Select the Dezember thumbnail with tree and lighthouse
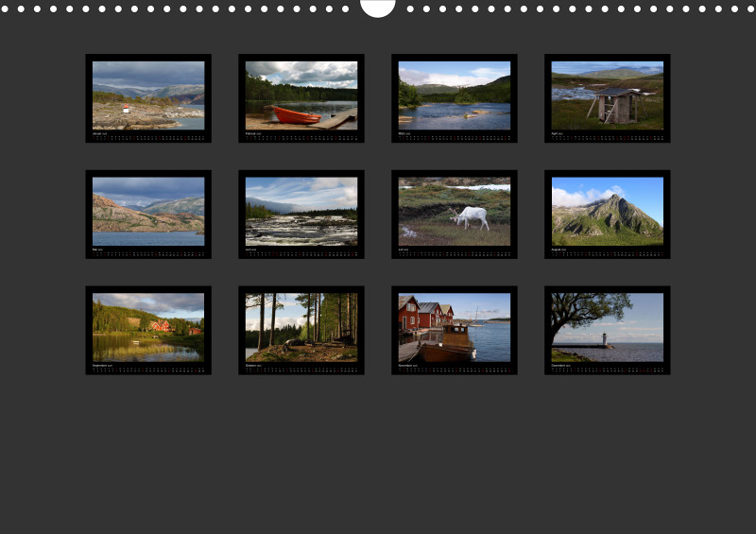 click(608, 331)
